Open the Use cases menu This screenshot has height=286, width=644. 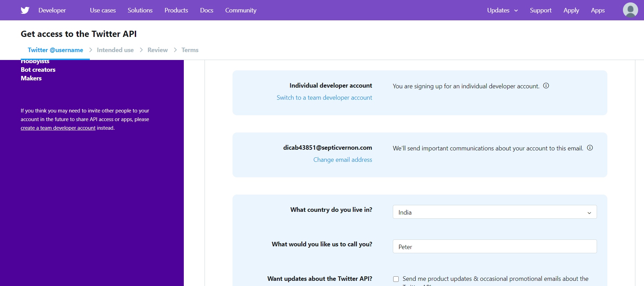click(103, 10)
